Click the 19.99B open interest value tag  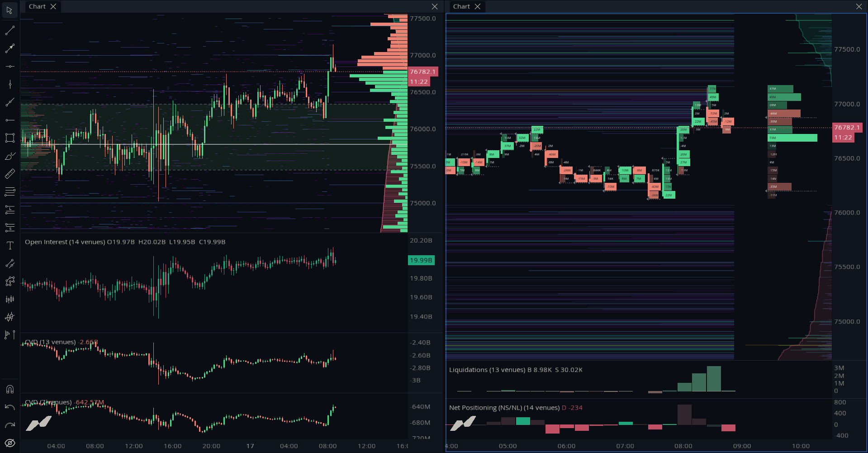pos(421,260)
